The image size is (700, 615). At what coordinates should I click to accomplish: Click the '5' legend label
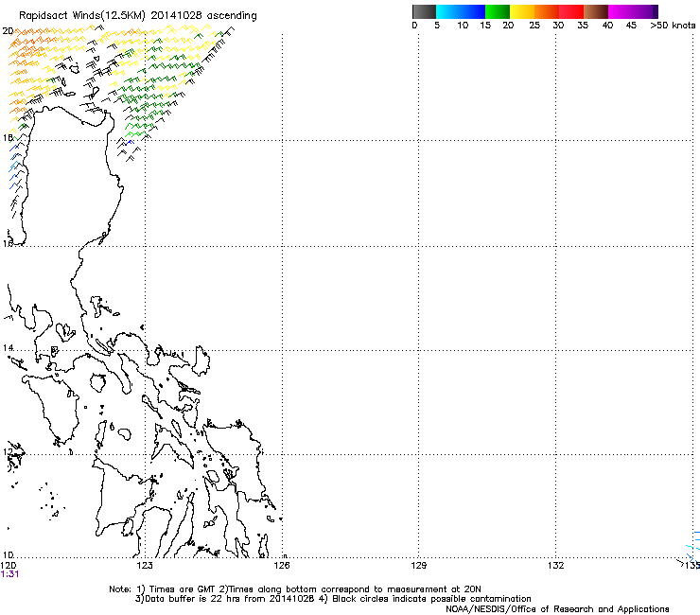(437, 26)
